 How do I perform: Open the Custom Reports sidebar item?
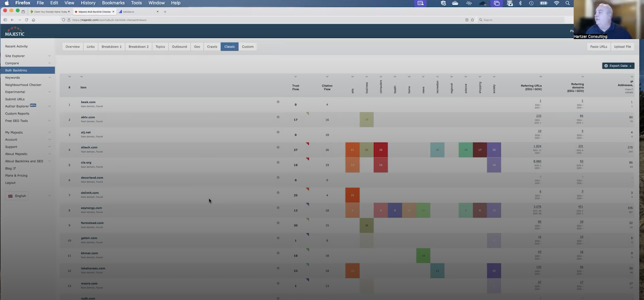[17, 114]
